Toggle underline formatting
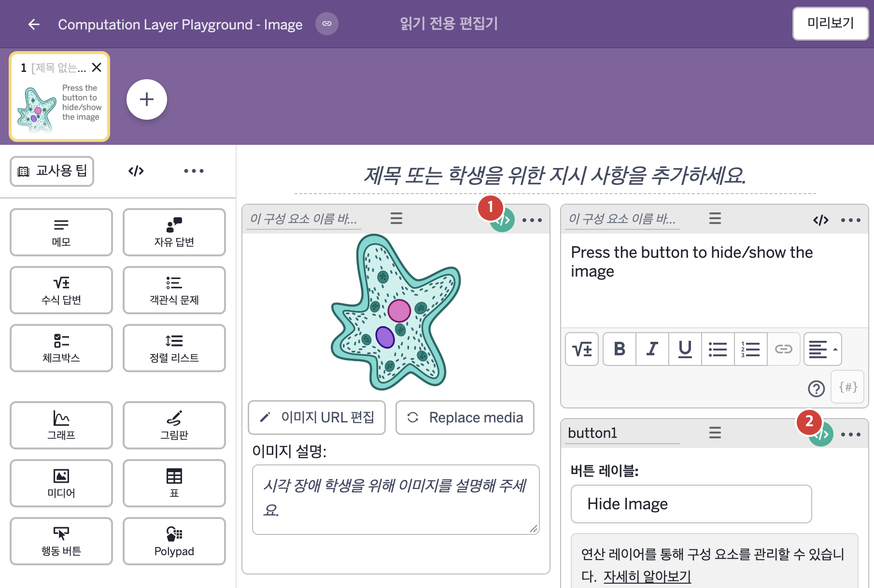 pyautogui.click(x=685, y=349)
